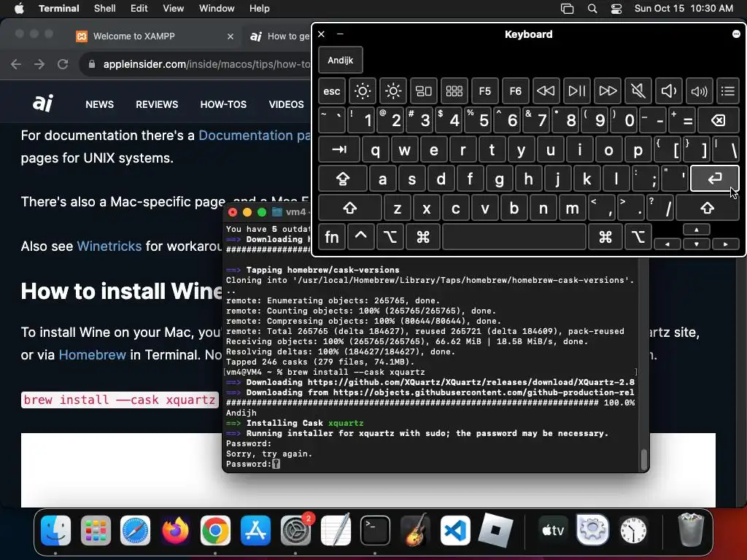Open Firefox from the Dock
Screen dimensions: 747x560
[175, 531]
